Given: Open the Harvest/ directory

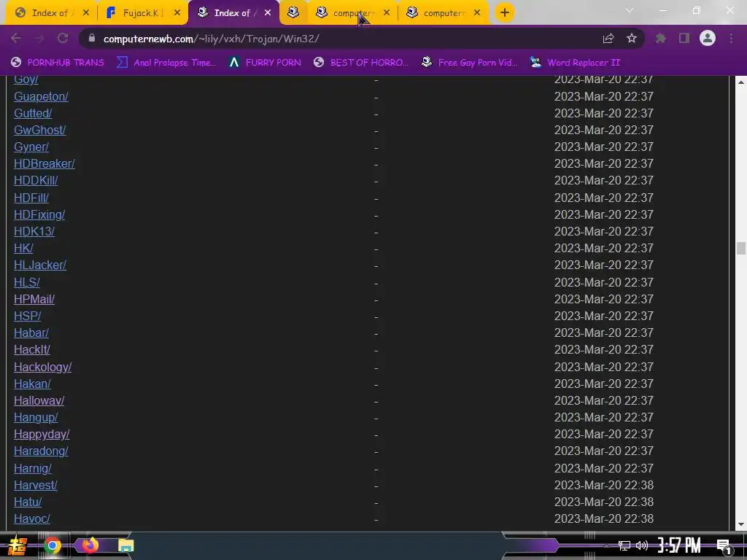Looking at the screenshot, I should 35,485.
